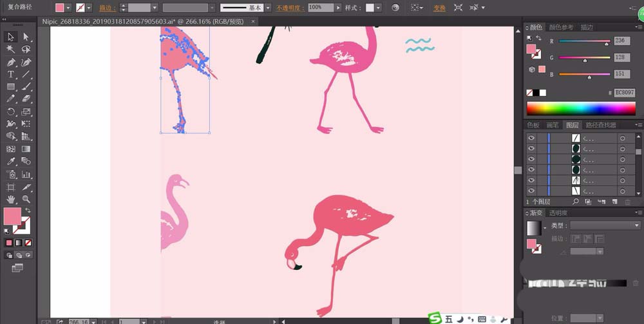Set toolbox paint mode to Gradient

[19, 243]
